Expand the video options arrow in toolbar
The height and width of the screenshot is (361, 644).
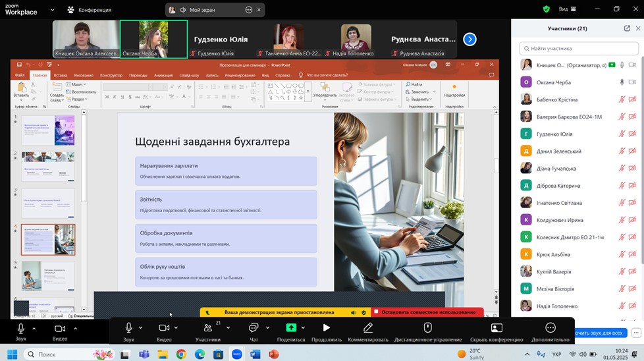pos(176,328)
